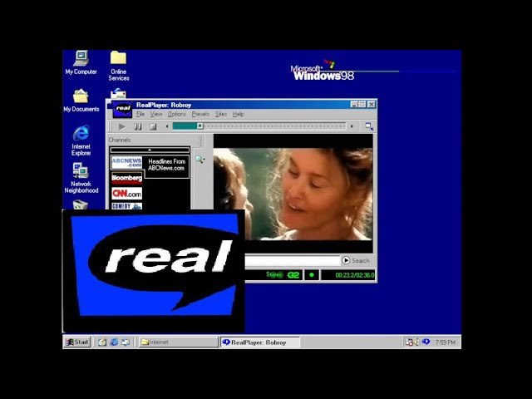Switch to the Internet taskbar button
The image size is (532, 399).
point(179,342)
